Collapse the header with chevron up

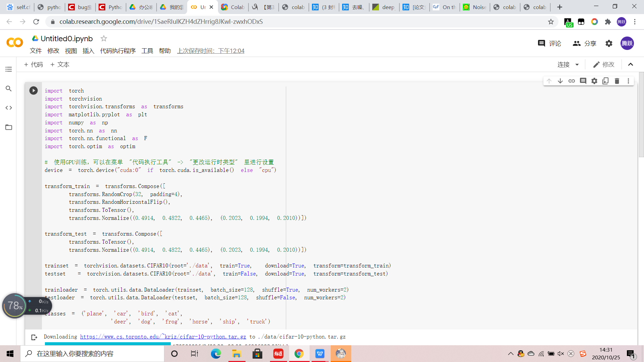(631, 65)
